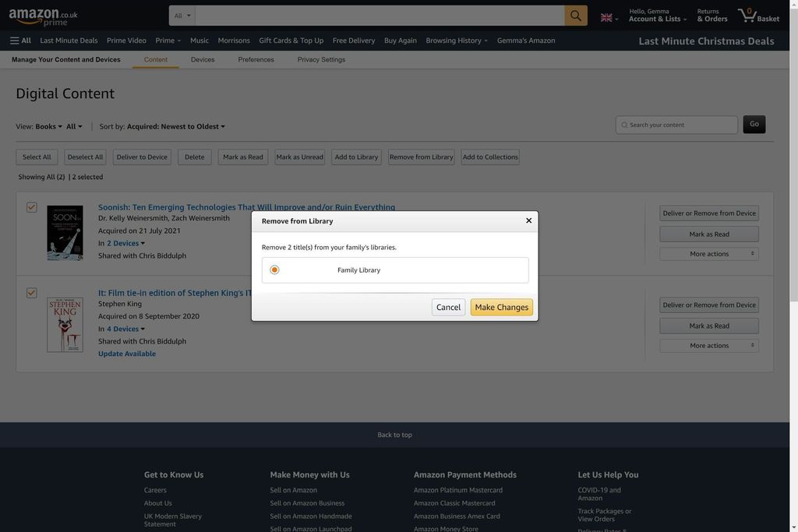The width and height of the screenshot is (798, 532).
Task: Open the Account & Lists menu
Action: point(658,16)
